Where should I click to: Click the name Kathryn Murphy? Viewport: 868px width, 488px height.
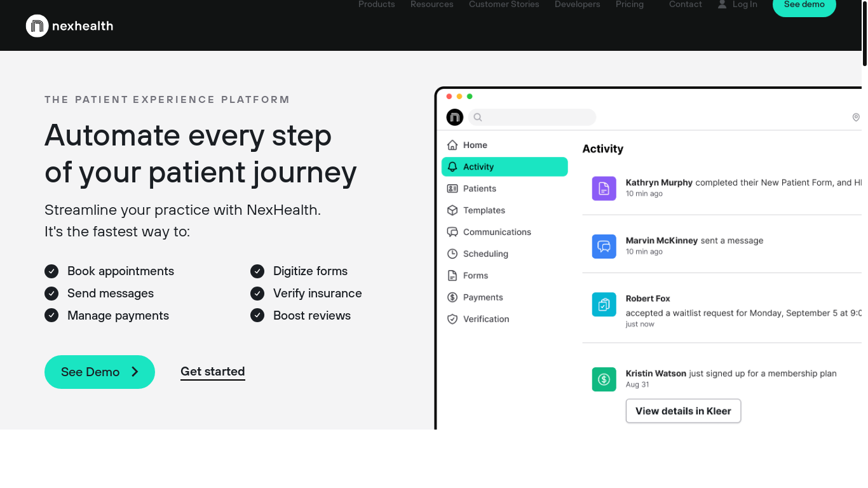pyautogui.click(x=659, y=182)
